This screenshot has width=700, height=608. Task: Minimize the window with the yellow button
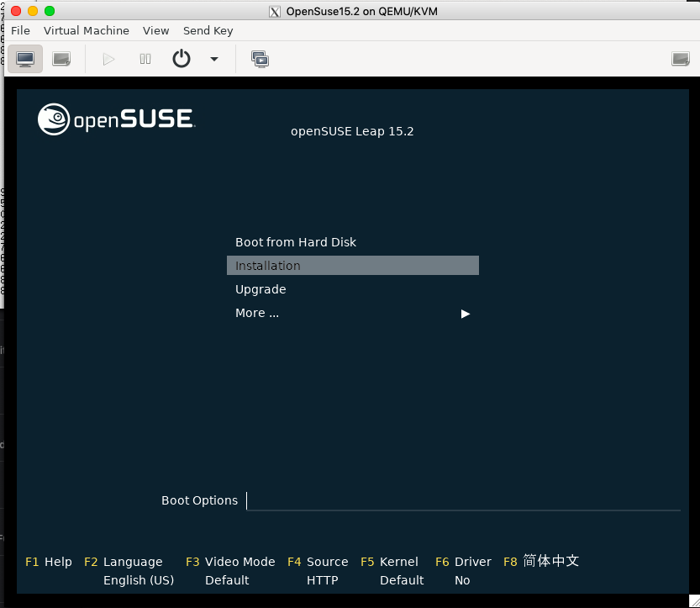pyautogui.click(x=33, y=11)
